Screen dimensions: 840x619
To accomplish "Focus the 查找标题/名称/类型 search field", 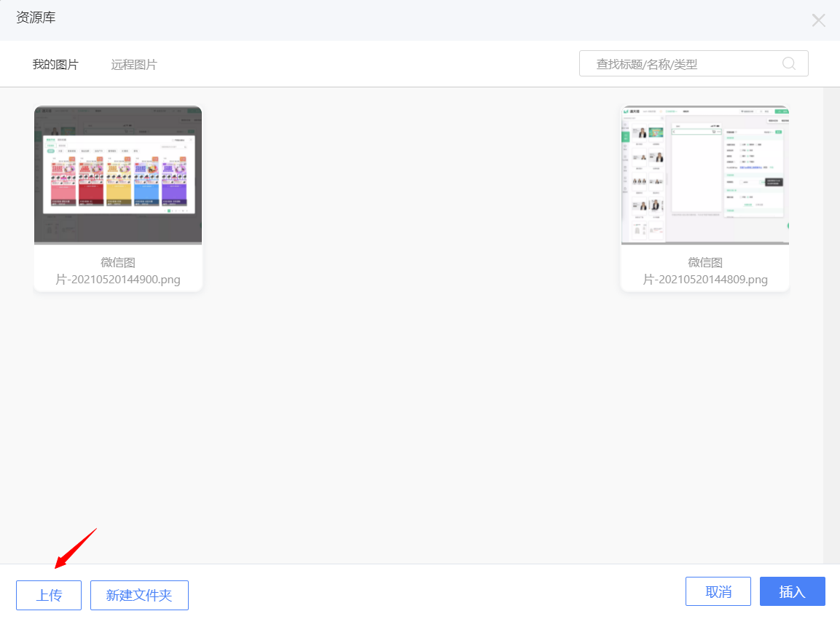I will point(678,64).
